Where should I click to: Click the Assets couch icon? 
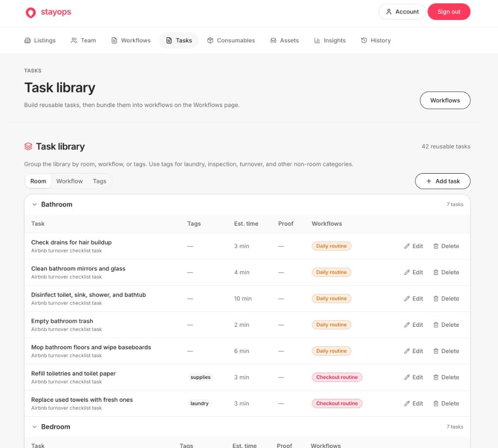273,40
